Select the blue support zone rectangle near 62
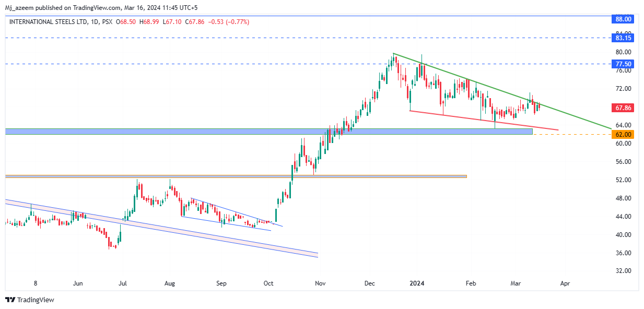Screen dimensions: 644x309 pos(269,132)
